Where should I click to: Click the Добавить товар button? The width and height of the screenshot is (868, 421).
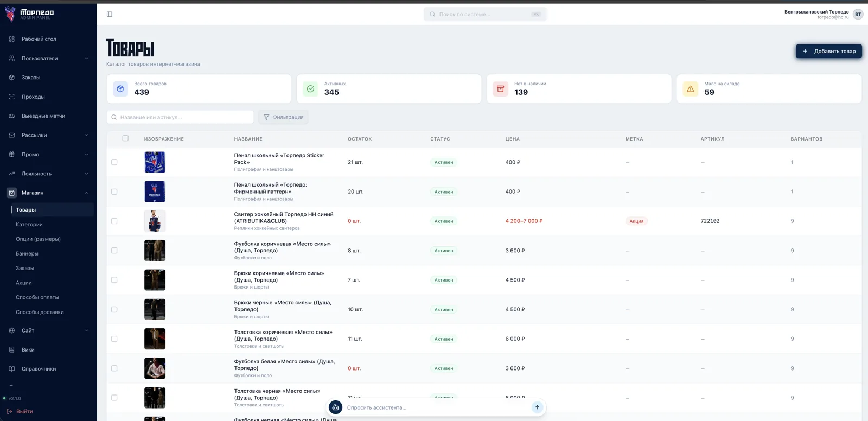pyautogui.click(x=829, y=51)
